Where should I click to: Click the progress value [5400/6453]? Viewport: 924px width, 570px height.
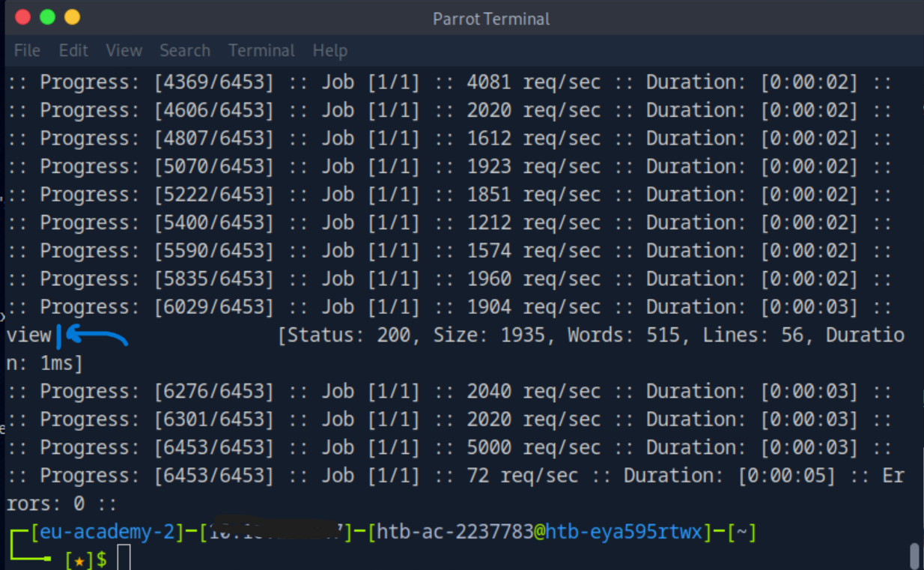(214, 222)
